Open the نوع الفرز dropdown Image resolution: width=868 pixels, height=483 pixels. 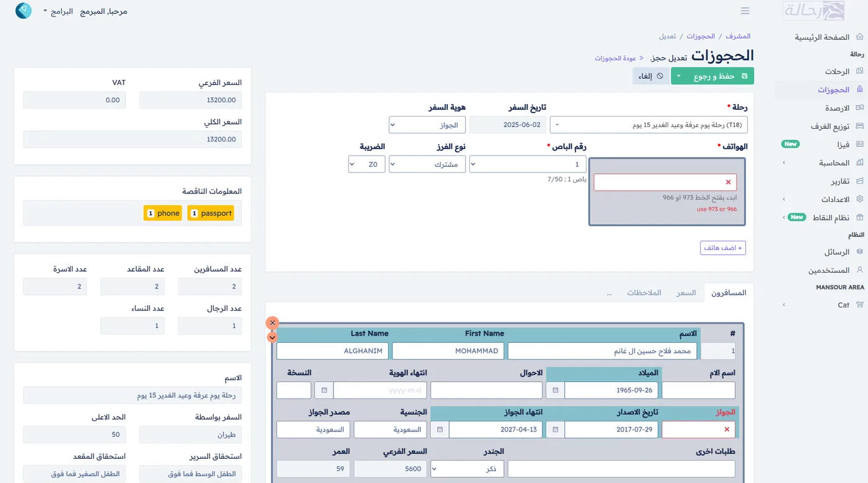coord(427,164)
